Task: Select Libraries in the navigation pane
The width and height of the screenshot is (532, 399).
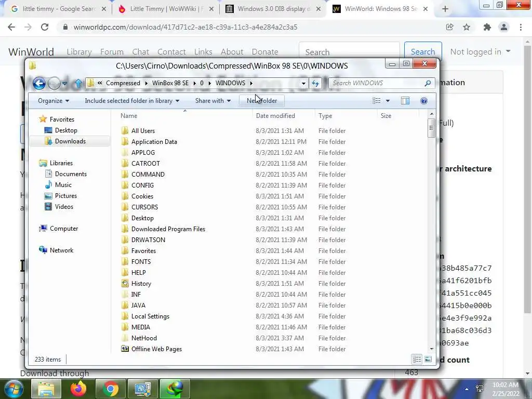Action: [56, 163]
